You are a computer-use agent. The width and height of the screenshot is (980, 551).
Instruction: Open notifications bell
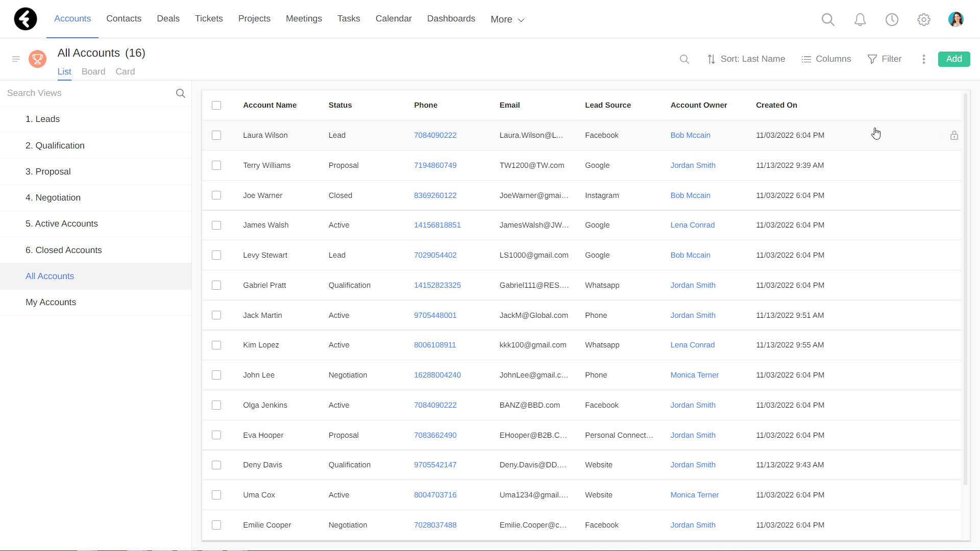click(x=860, y=19)
